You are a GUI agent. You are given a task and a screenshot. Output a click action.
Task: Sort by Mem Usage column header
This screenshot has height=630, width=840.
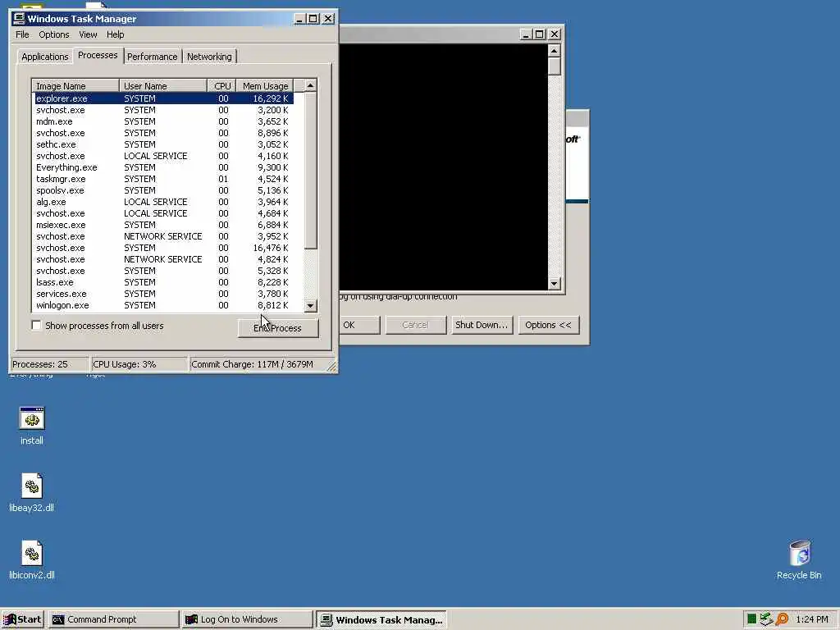click(x=265, y=85)
